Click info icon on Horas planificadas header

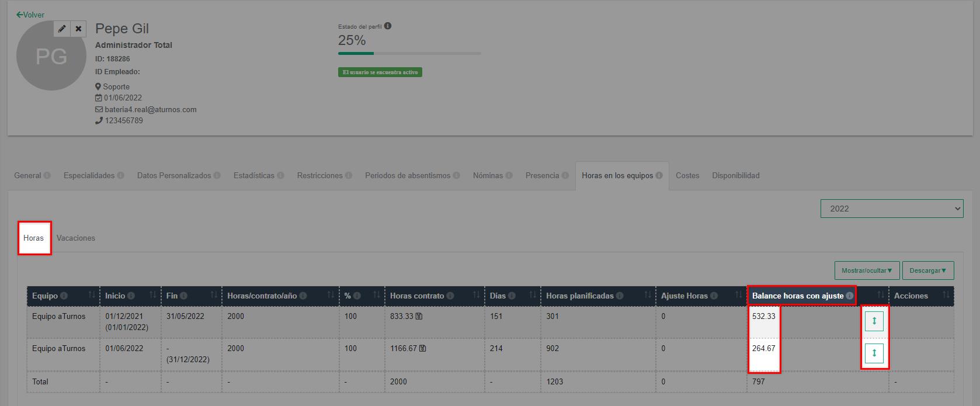tap(619, 296)
